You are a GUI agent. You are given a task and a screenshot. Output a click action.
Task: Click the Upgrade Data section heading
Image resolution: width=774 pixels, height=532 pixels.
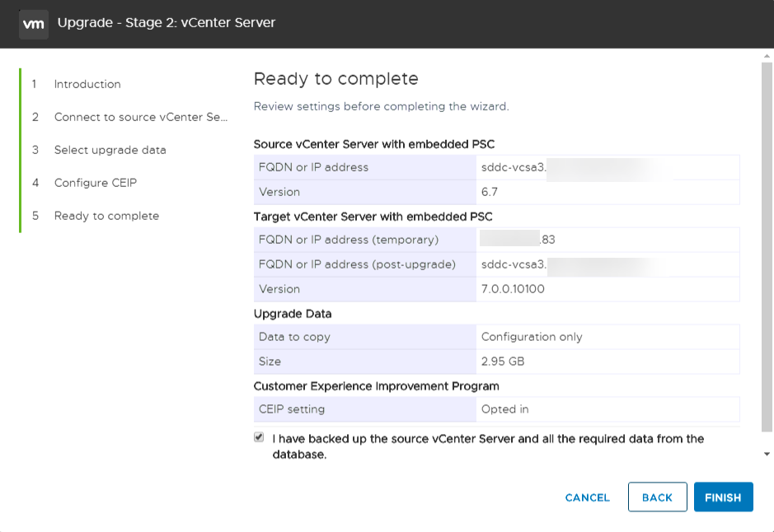293,314
